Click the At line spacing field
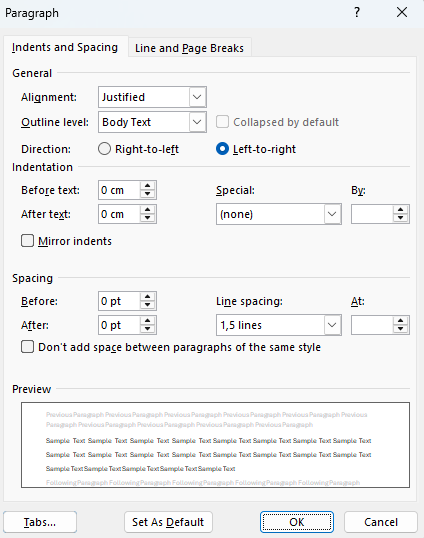Screen dimensions: 424x538 [x=372, y=325]
